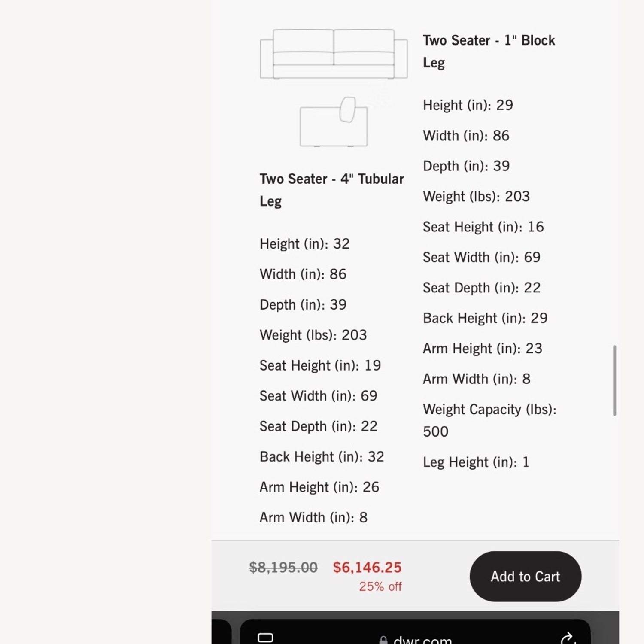Viewport: 644px width, 644px height.
Task: Click the Arm Height (in): 23 line
Action: 482,348
